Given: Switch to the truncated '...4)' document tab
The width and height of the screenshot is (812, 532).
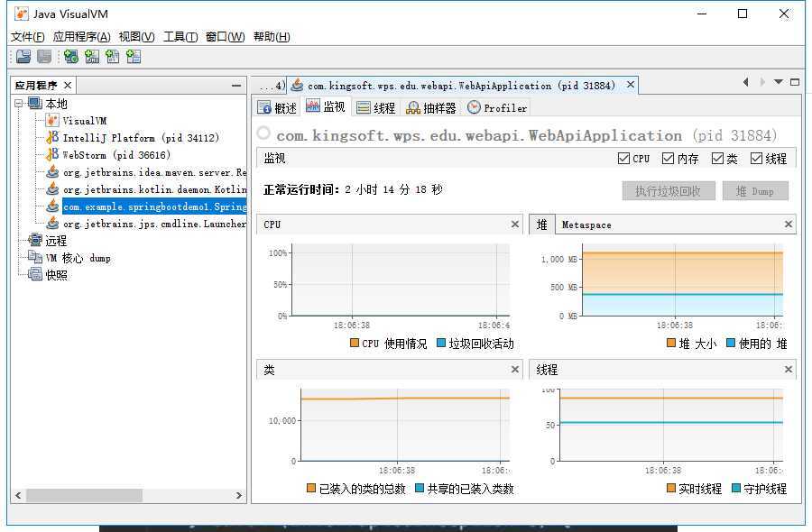Looking at the screenshot, I should [269, 86].
